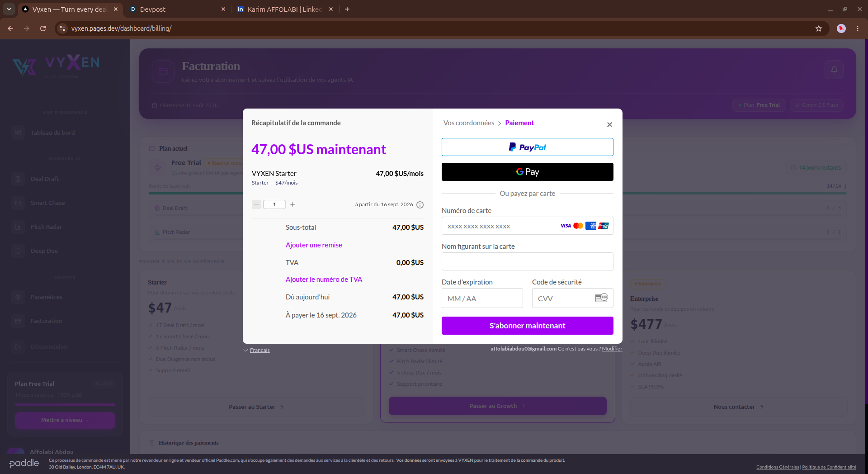Click the S'abonner maintenant button
This screenshot has width=868, height=474.
pos(527,326)
